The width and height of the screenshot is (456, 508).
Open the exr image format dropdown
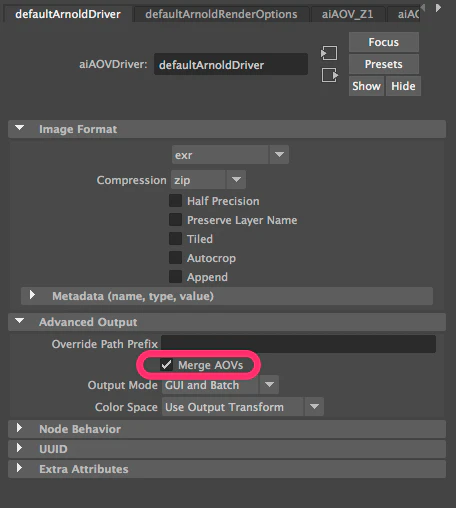pyautogui.click(x=230, y=155)
